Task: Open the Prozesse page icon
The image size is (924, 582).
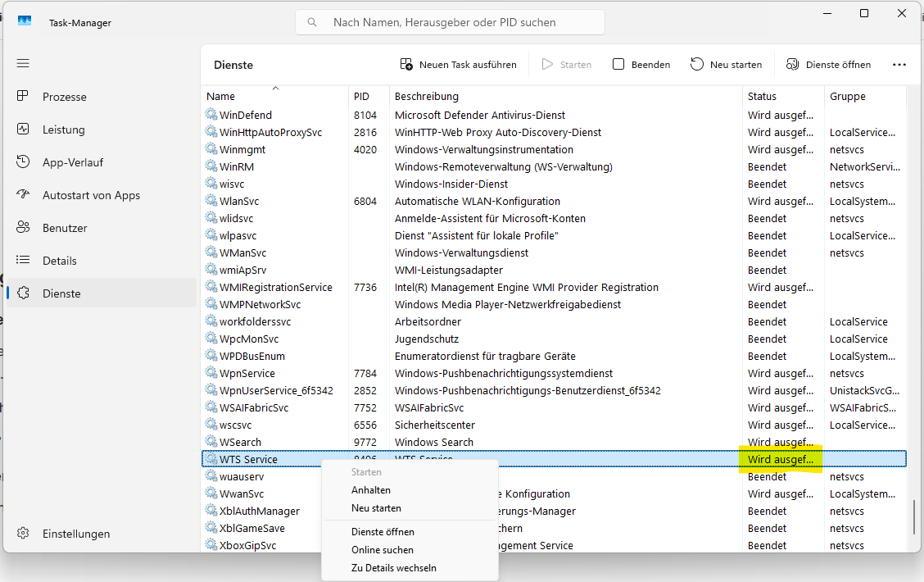Action: tap(23, 97)
